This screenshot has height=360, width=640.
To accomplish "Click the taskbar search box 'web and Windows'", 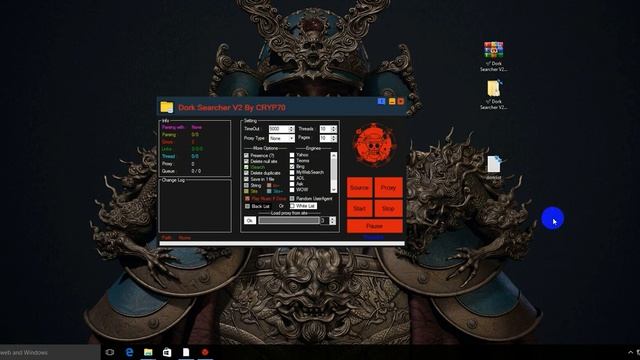I will pyautogui.click(x=49, y=352).
